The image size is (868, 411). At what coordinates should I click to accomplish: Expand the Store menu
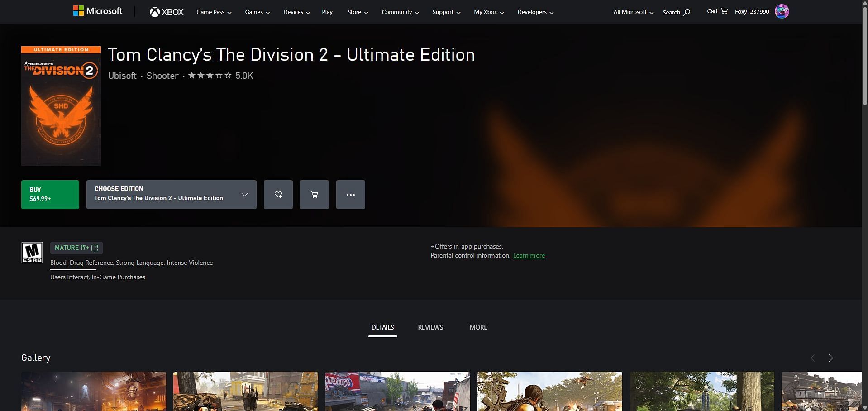tap(358, 12)
